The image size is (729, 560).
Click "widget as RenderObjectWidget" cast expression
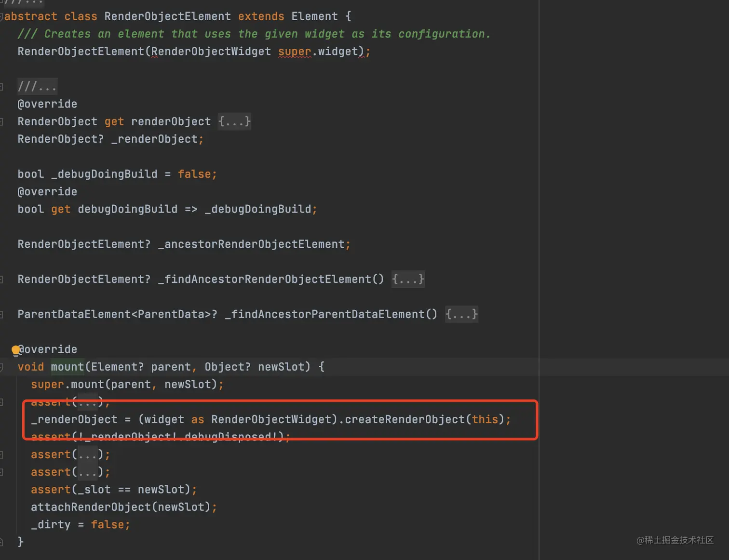tap(238, 419)
